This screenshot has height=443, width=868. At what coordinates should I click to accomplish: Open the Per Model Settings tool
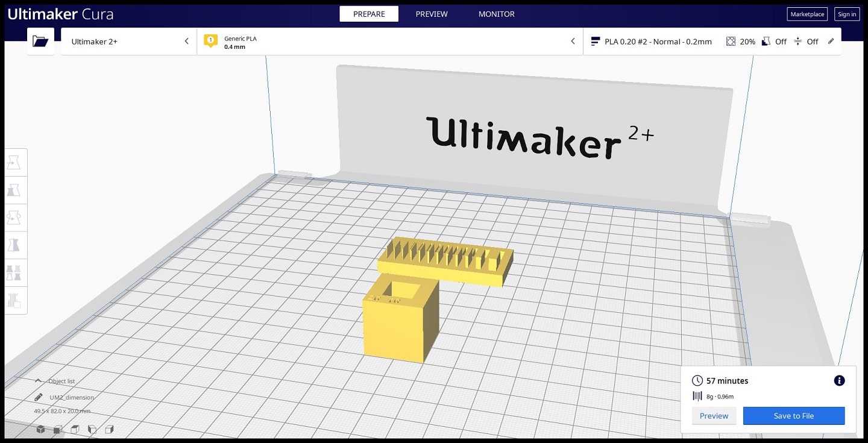(14, 272)
